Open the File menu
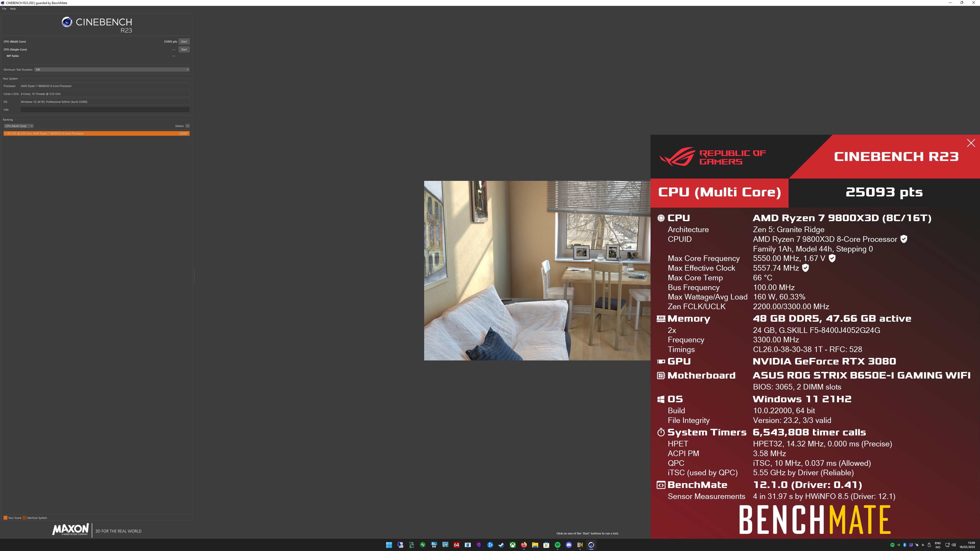 pyautogui.click(x=4, y=9)
